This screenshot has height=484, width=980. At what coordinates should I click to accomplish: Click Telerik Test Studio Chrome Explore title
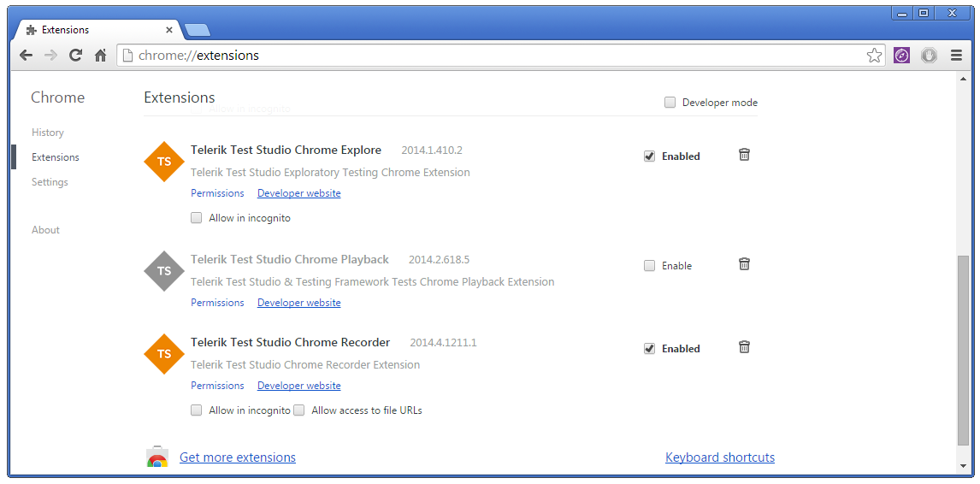pos(286,151)
